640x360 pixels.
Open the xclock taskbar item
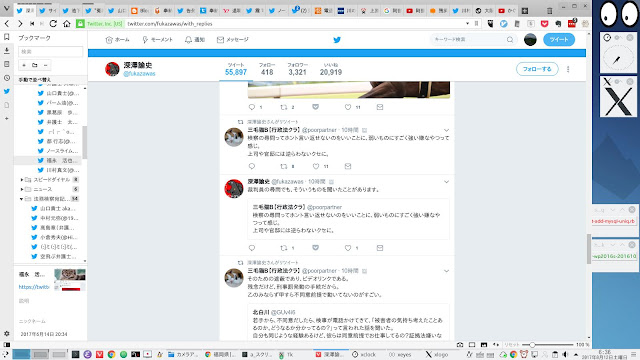point(364,354)
